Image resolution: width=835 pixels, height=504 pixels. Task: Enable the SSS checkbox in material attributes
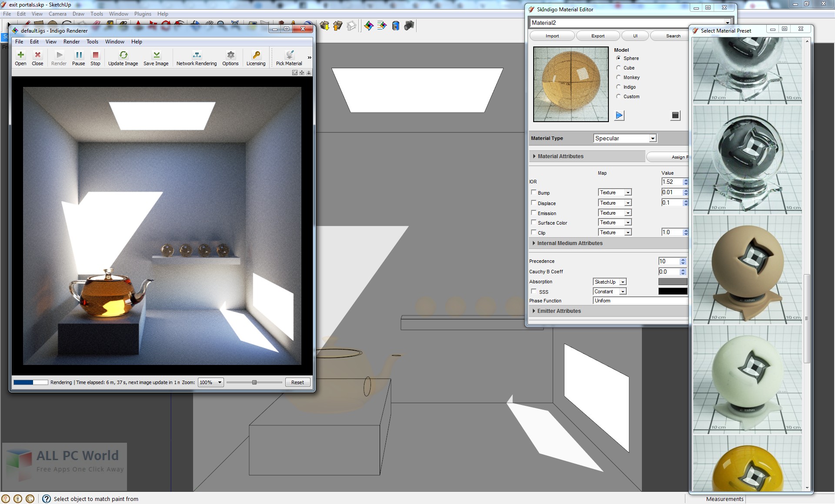[533, 291]
